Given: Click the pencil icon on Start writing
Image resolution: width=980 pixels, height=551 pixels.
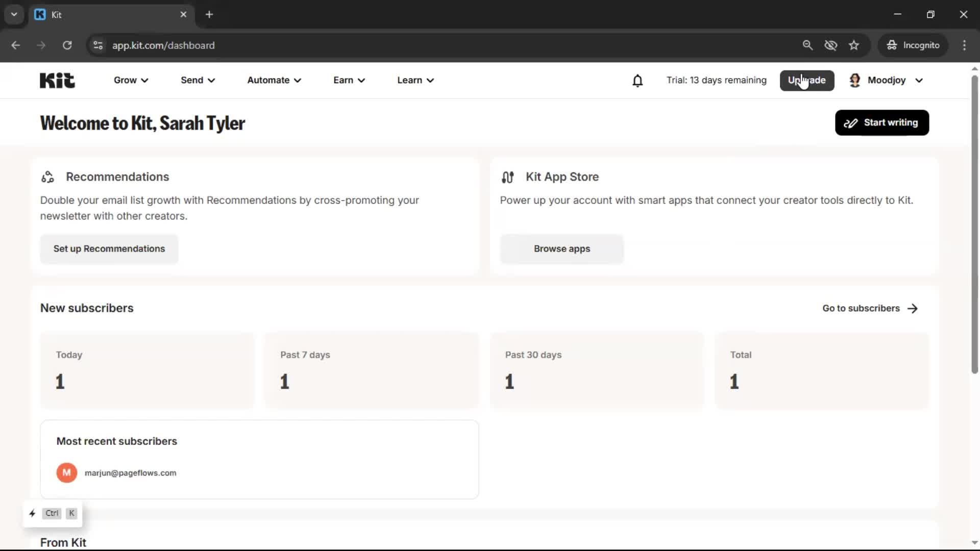Looking at the screenshot, I should click(850, 122).
